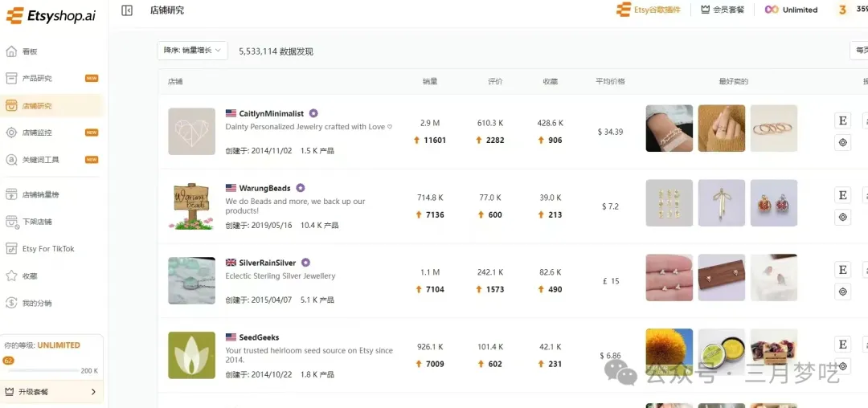Viewport: 868px width, 408px height.
Task: Open the Etsy 'E' icon for WarungBeads
Action: point(842,194)
